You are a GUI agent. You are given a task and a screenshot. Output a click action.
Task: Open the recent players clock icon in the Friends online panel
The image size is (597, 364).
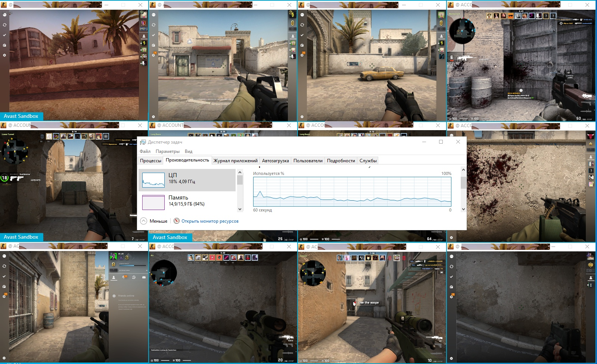point(134,277)
